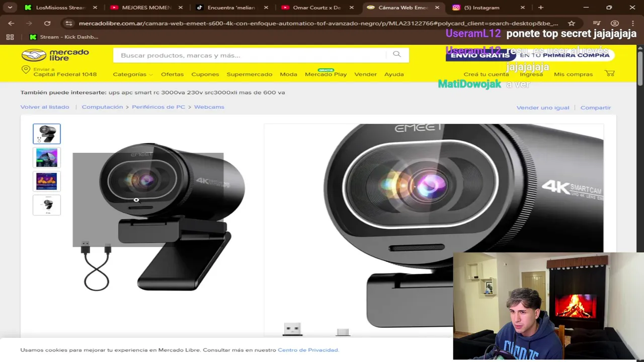The height and width of the screenshot is (362, 644).
Task: Click the main webcam product image
Action: tap(158, 217)
